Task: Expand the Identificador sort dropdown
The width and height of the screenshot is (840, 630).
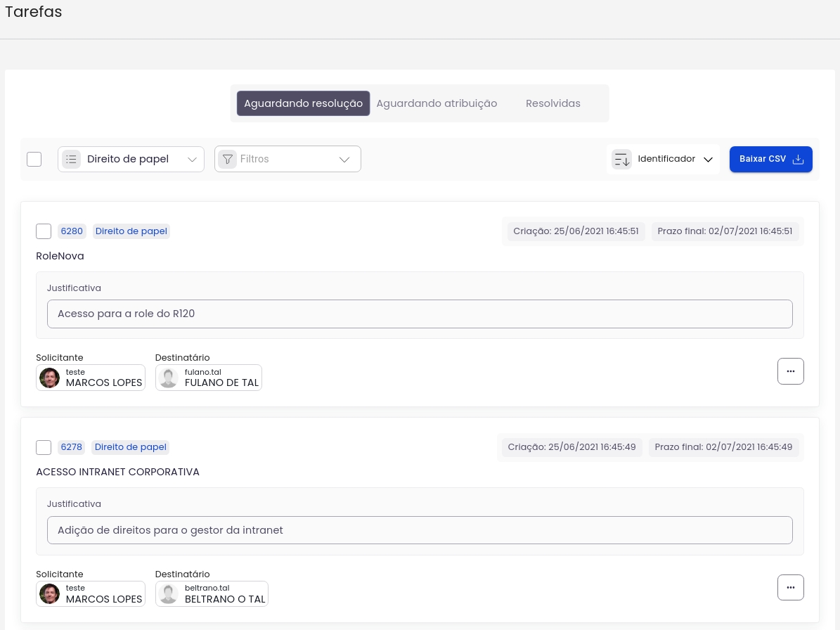Action: coord(708,160)
